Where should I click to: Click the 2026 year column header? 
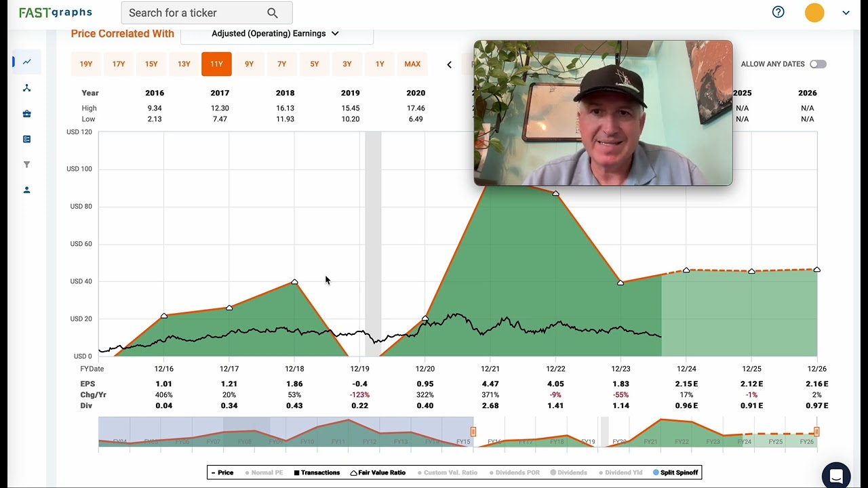pyautogui.click(x=808, y=93)
